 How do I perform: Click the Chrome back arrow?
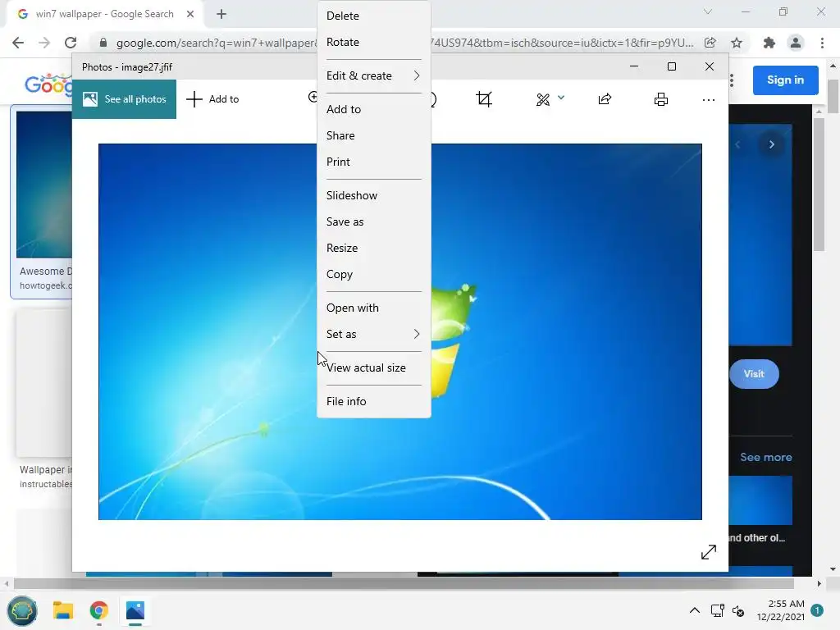click(18, 43)
